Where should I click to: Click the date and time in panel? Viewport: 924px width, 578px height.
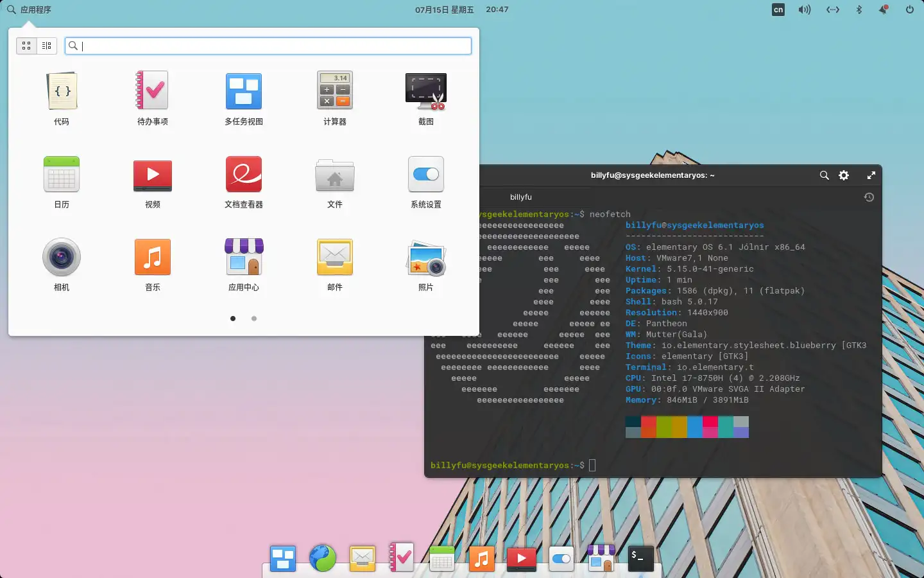461,10
